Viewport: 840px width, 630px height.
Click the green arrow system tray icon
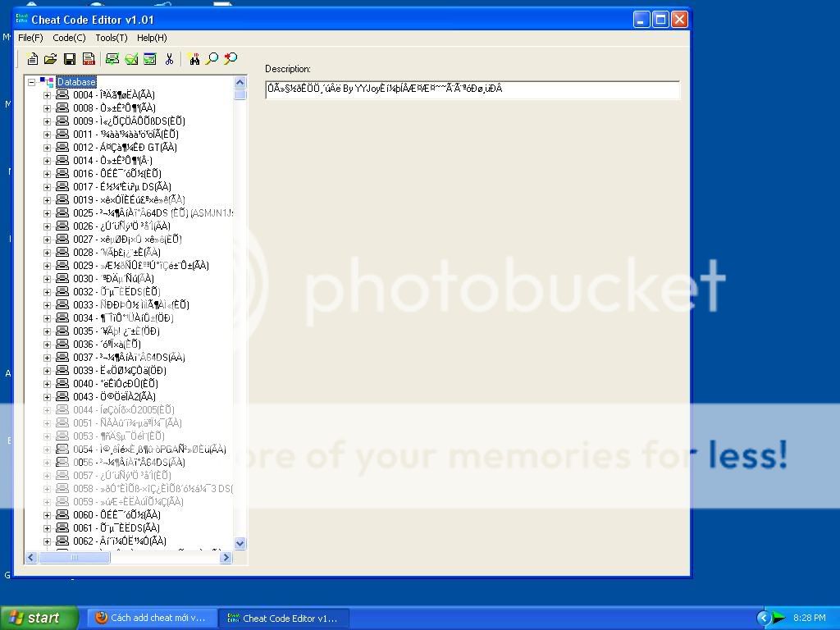pos(778,618)
